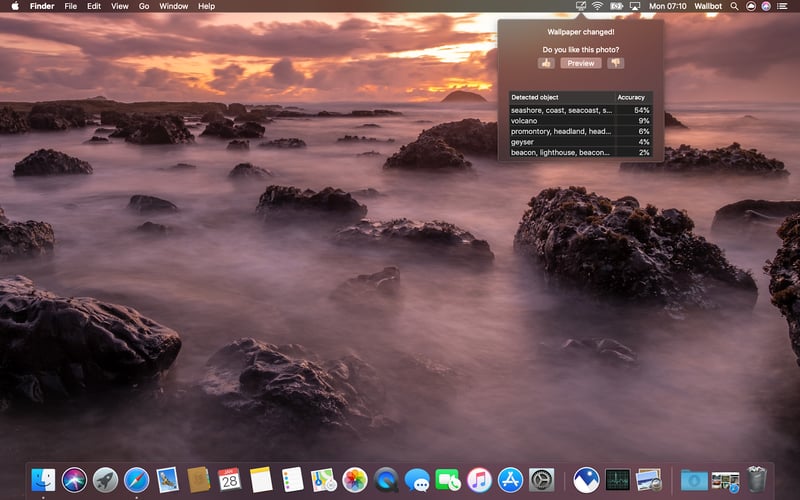
Task: Click the 2% accuracy value
Action: pyautogui.click(x=644, y=153)
